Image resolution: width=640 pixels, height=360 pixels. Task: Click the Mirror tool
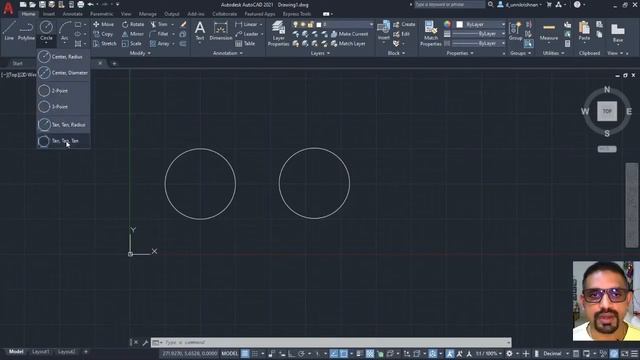click(133, 34)
